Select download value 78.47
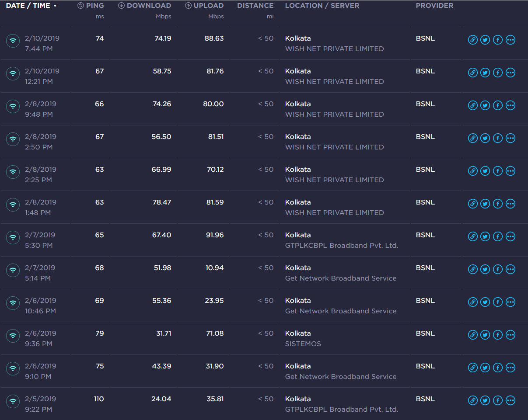528x420 pixels. click(x=162, y=202)
